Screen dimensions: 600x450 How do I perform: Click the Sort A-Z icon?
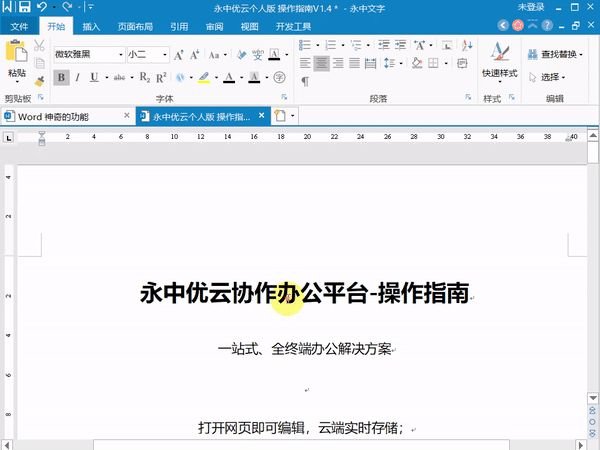[x=467, y=45]
